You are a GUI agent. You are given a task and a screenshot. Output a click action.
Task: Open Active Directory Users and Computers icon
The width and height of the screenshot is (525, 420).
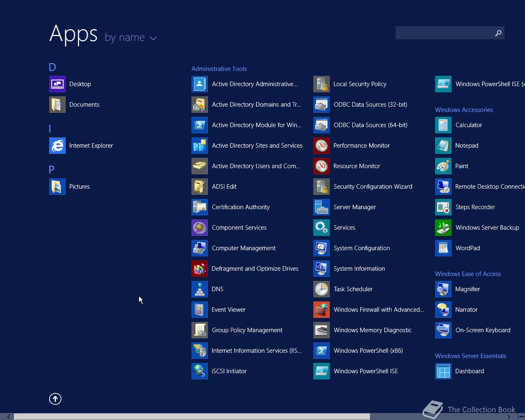(200, 166)
